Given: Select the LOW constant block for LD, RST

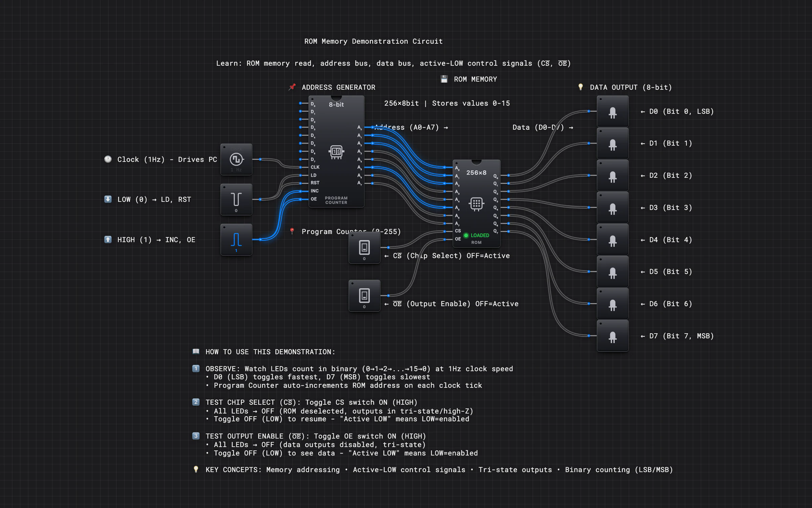Looking at the screenshot, I should coord(236,199).
